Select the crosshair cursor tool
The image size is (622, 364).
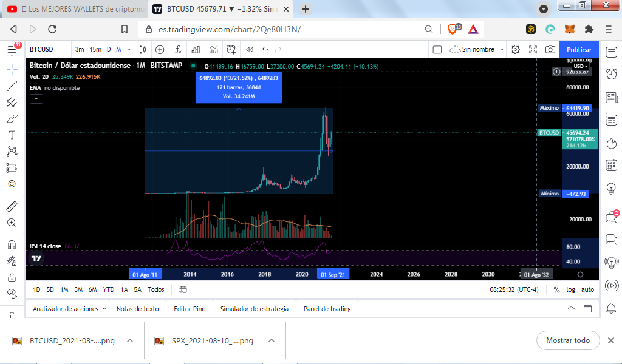point(12,70)
